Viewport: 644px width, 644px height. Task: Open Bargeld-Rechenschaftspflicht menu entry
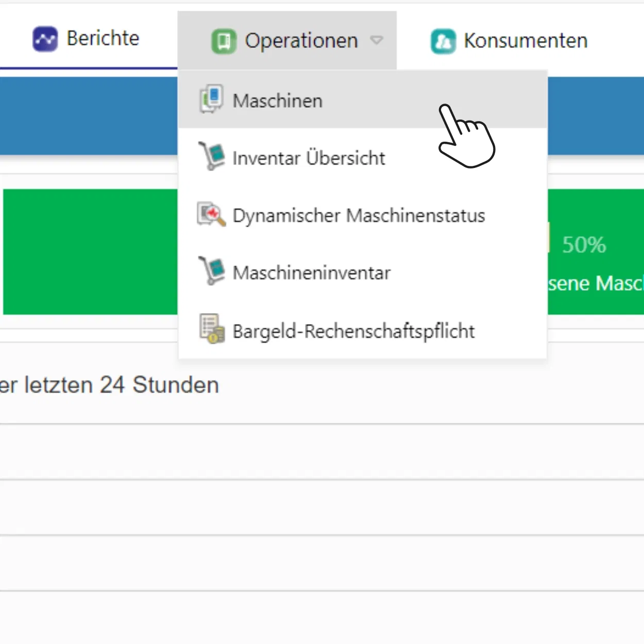[353, 331]
